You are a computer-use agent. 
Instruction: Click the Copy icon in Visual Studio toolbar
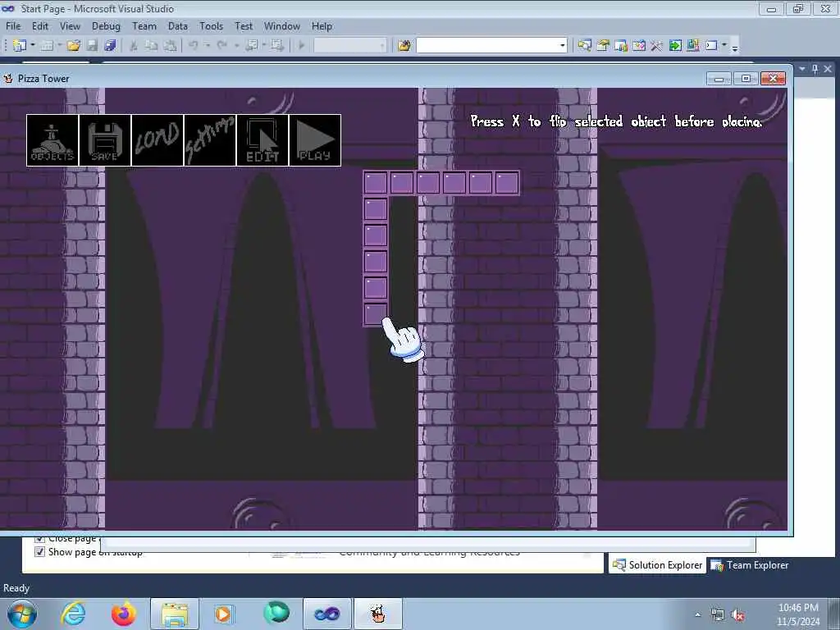pyautogui.click(x=152, y=46)
